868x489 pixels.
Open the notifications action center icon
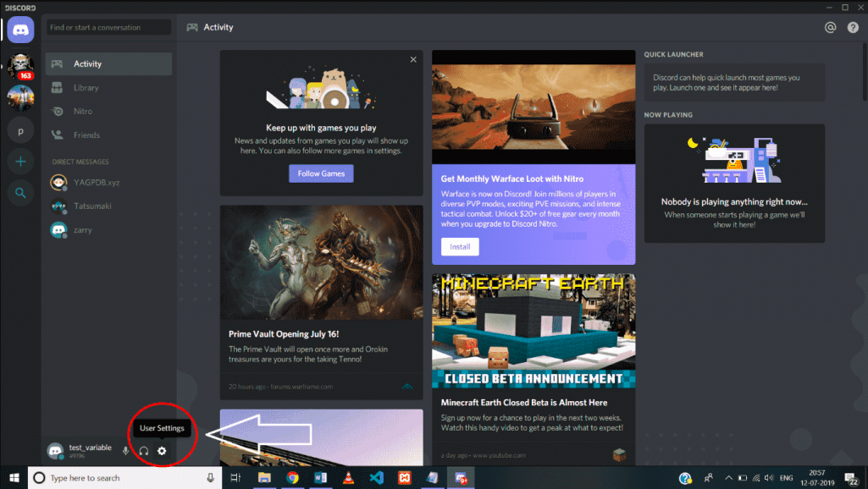pyautogui.click(x=852, y=478)
